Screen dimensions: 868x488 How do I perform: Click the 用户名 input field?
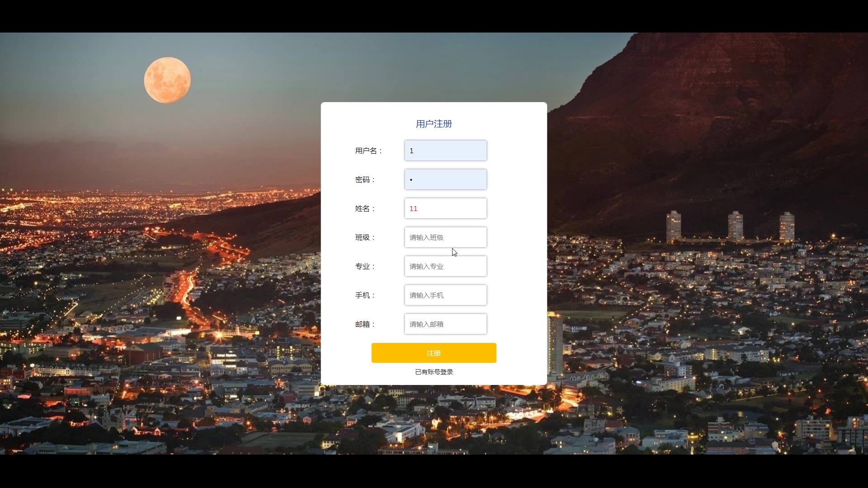pyautogui.click(x=445, y=150)
